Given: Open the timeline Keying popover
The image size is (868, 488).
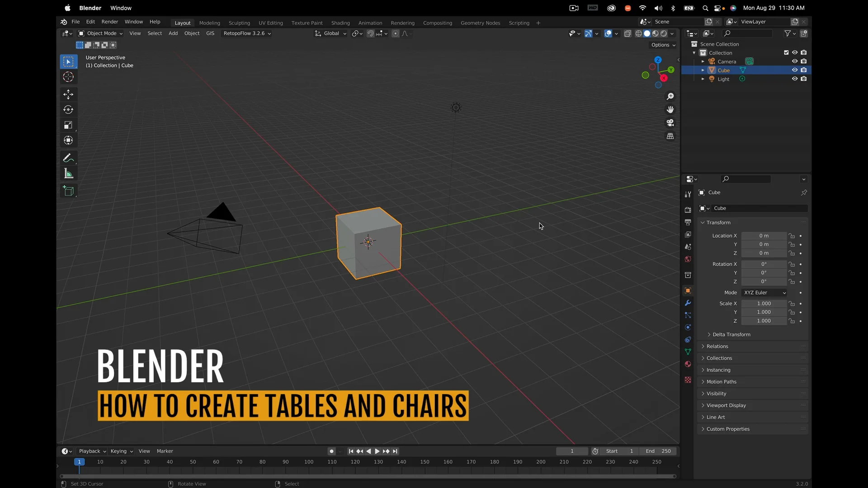Looking at the screenshot, I should point(122,451).
